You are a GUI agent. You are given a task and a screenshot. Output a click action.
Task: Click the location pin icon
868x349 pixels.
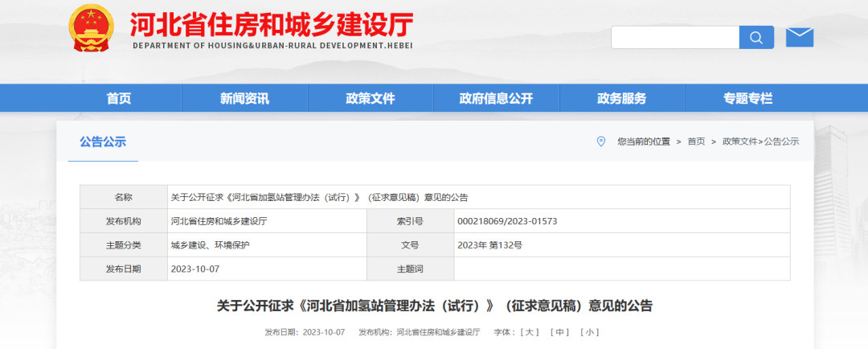click(x=600, y=142)
